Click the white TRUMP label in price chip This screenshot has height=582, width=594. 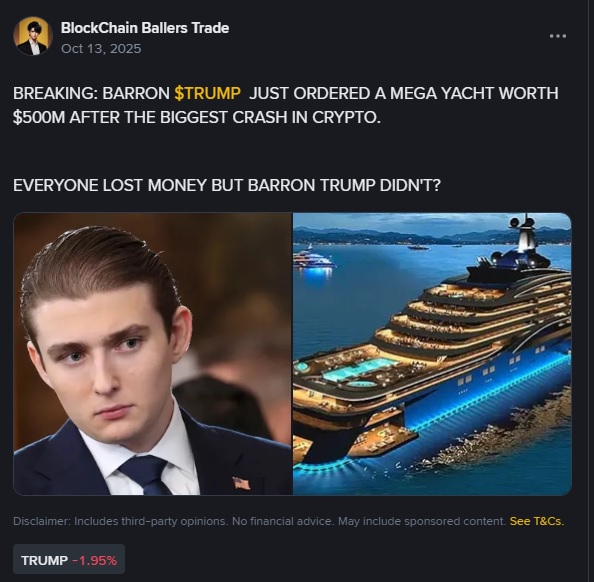(44, 560)
